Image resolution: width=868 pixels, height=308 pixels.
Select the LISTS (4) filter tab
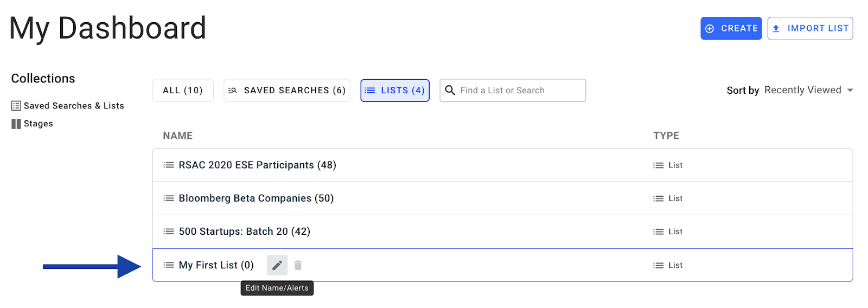tap(395, 91)
